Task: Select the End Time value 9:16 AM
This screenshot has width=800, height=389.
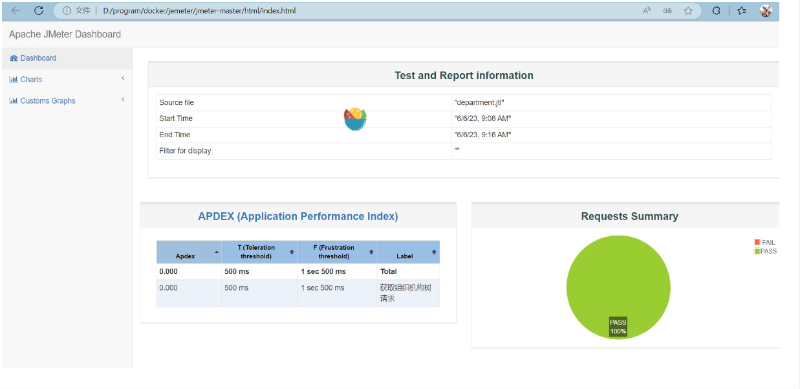Action: pyautogui.click(x=483, y=135)
